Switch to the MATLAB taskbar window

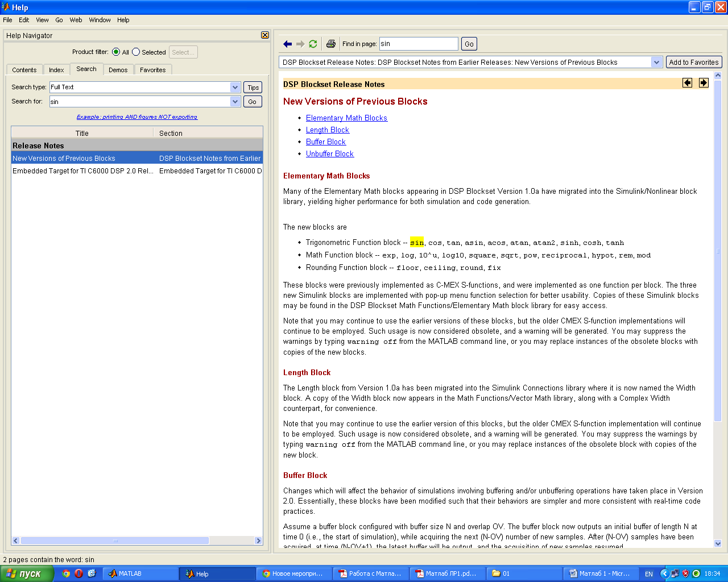tap(141, 573)
